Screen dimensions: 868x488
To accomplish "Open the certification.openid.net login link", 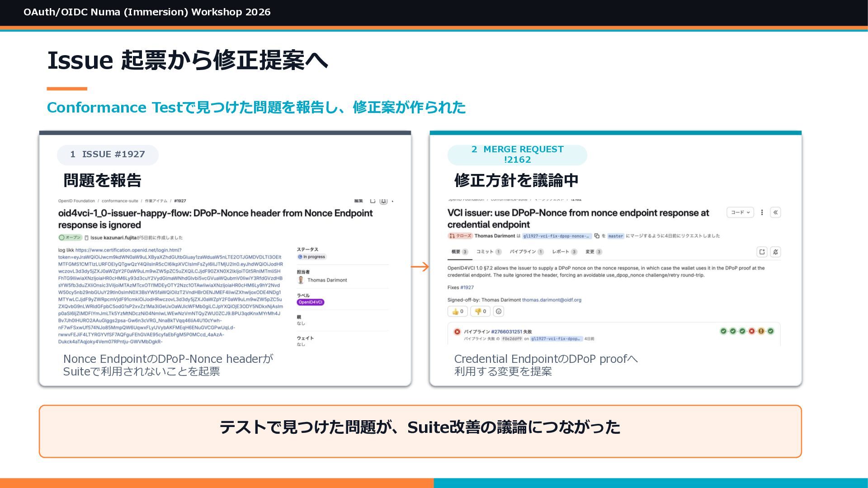I will click(128, 250).
